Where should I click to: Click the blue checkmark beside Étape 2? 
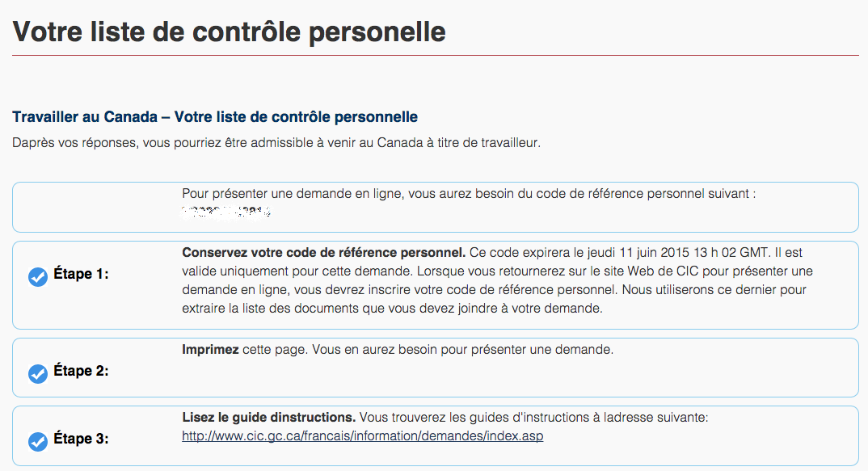(38, 373)
